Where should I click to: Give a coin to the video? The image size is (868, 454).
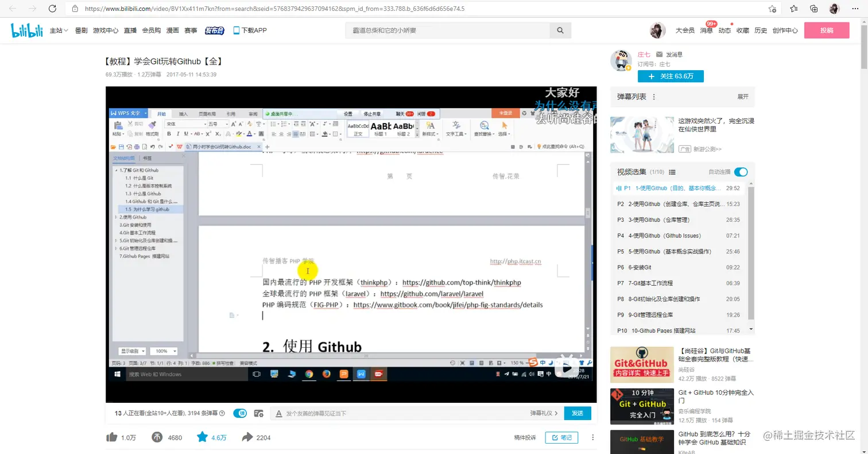pos(157,437)
